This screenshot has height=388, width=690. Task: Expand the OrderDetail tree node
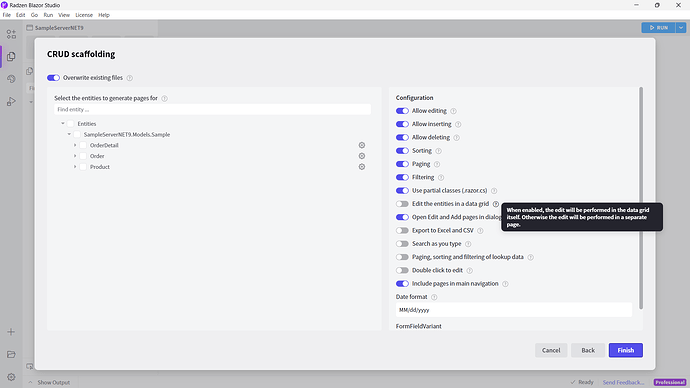(x=75, y=145)
